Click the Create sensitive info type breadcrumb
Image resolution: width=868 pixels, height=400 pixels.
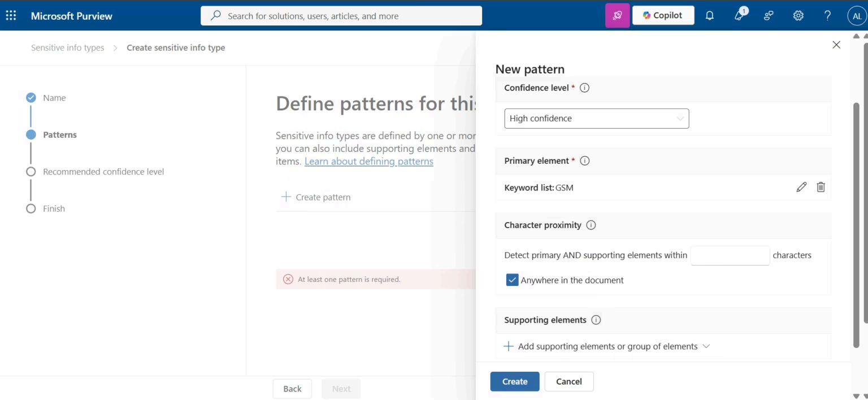(176, 47)
